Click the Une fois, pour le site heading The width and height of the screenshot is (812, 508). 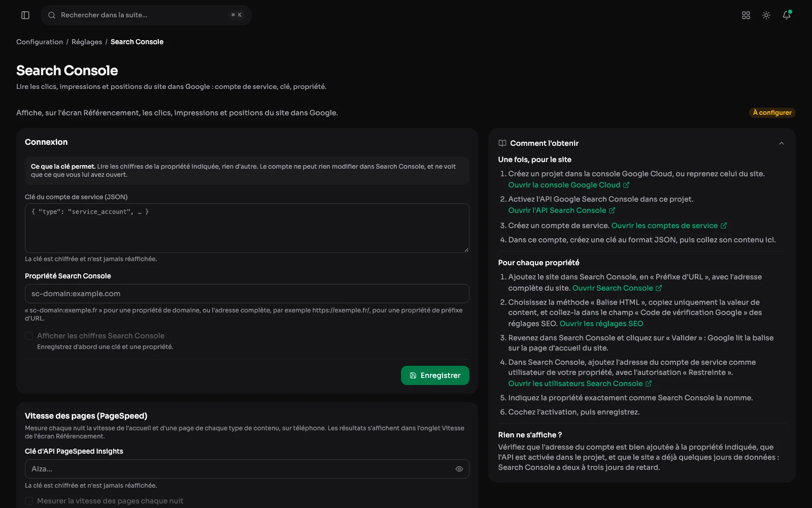(534, 160)
